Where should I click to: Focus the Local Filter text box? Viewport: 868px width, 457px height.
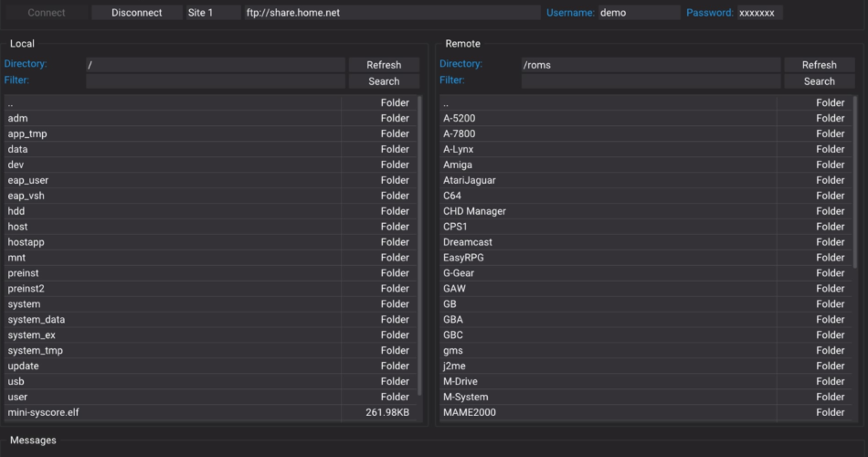point(216,81)
